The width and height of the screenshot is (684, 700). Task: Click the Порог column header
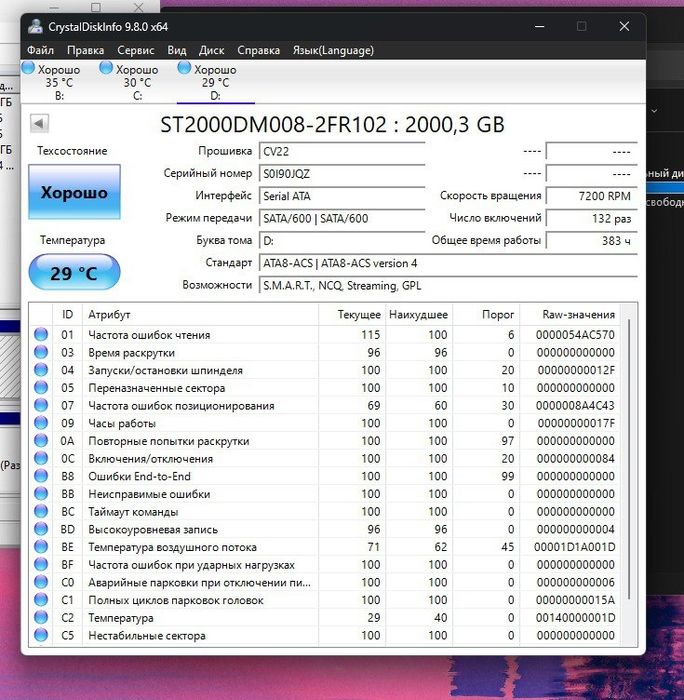(486, 314)
